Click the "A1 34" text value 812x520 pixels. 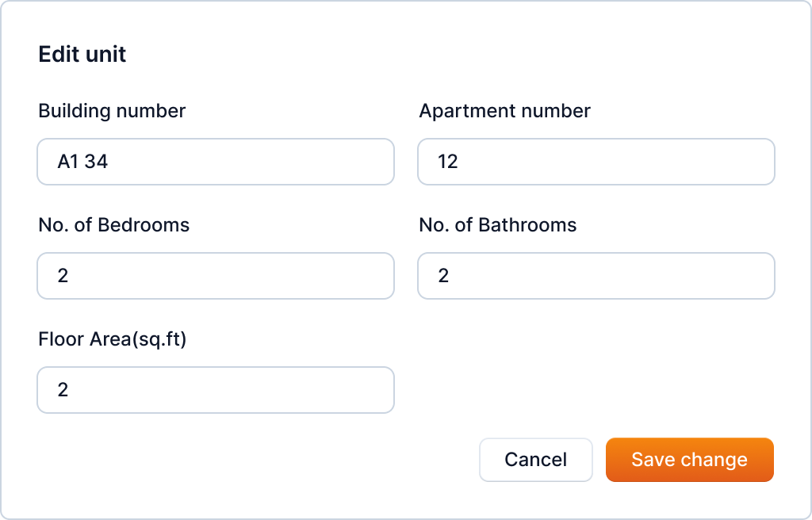click(82, 162)
